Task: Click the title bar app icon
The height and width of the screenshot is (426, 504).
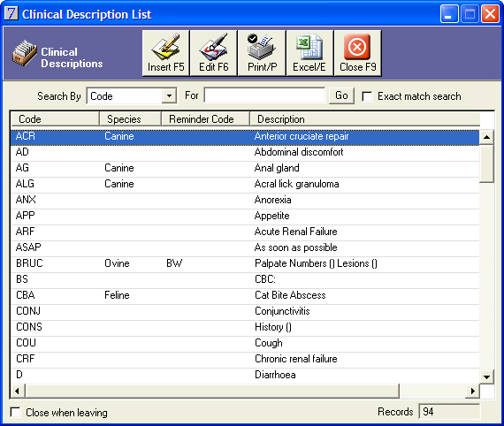Action: pos(11,13)
